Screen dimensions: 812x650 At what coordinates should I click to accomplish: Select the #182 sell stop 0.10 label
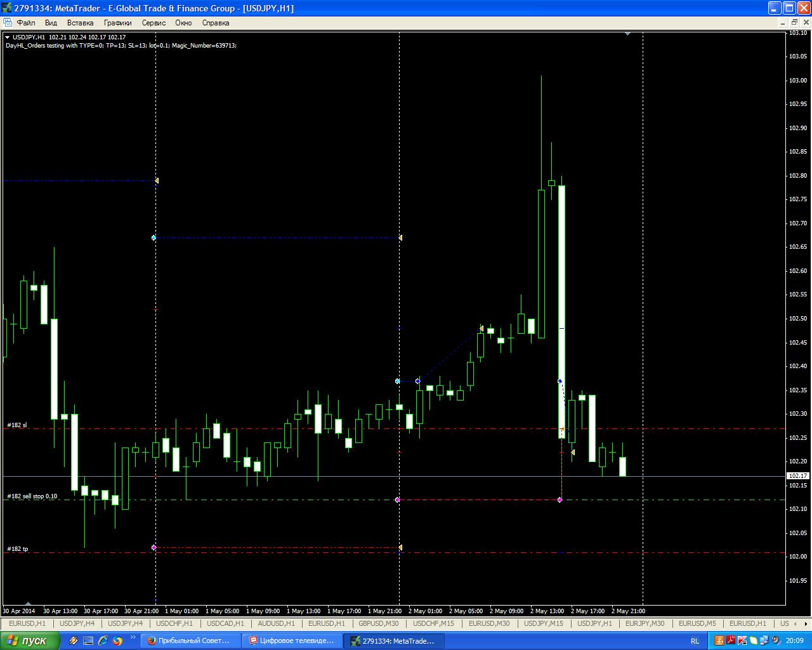tap(32, 496)
